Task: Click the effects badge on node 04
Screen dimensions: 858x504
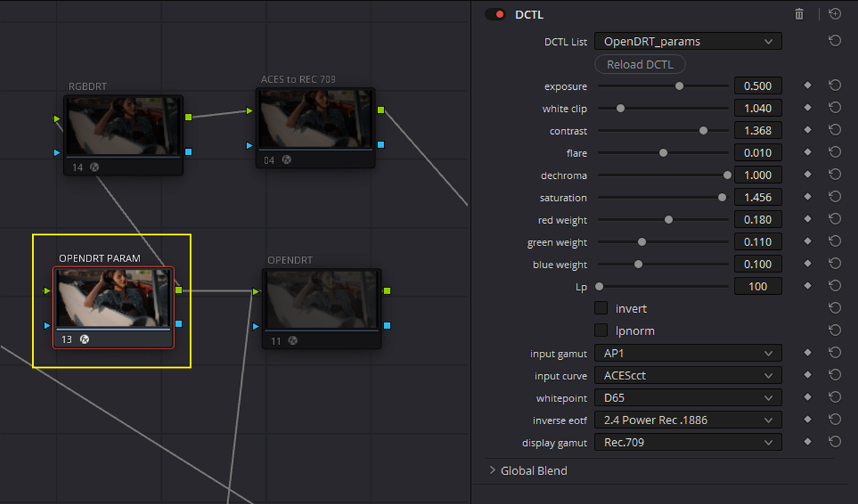Action: [x=286, y=160]
